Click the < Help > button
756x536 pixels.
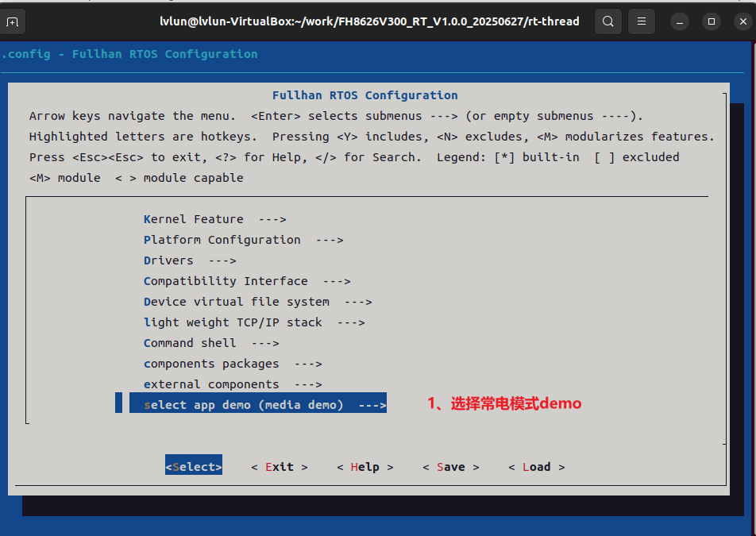click(365, 467)
